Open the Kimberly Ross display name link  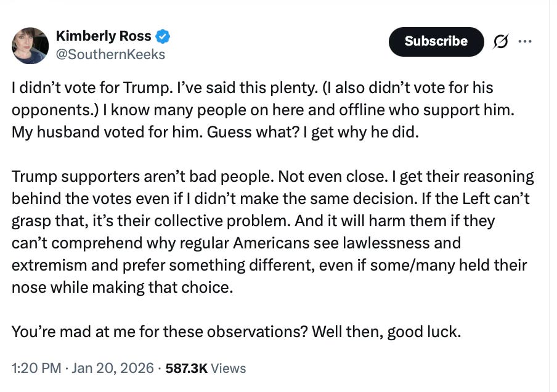point(103,36)
